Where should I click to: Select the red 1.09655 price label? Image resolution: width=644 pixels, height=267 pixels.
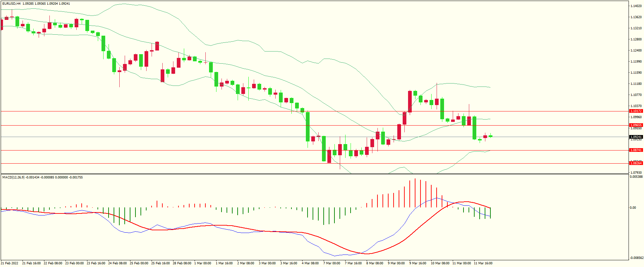point(636,125)
